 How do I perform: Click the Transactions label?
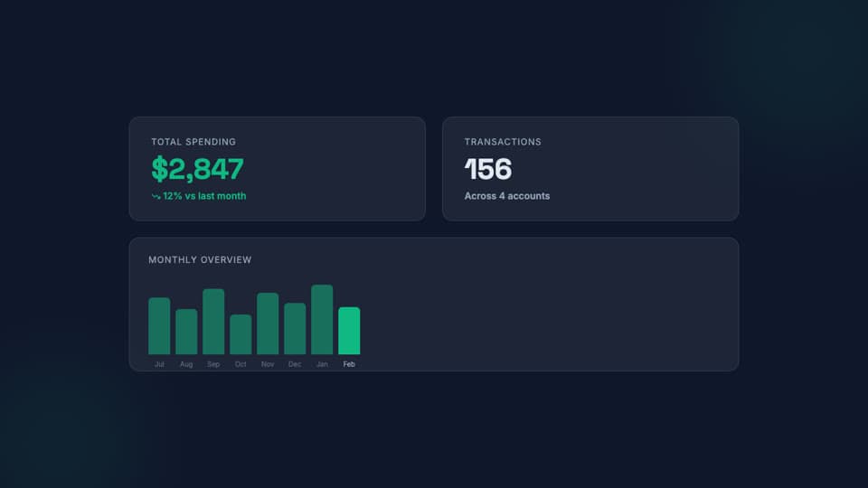(503, 142)
